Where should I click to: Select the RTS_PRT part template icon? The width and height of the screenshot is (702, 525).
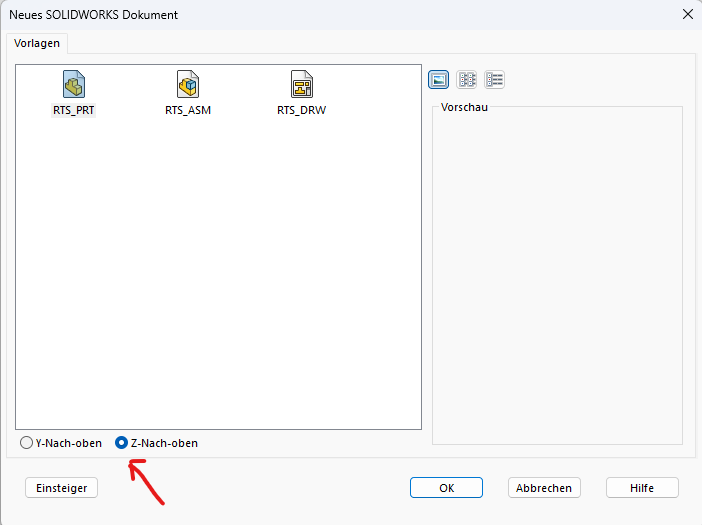(x=74, y=84)
